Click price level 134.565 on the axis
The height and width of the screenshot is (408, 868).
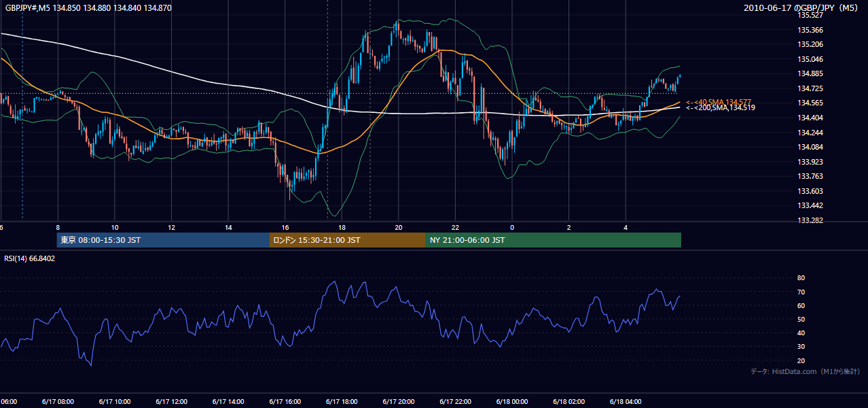(810, 103)
